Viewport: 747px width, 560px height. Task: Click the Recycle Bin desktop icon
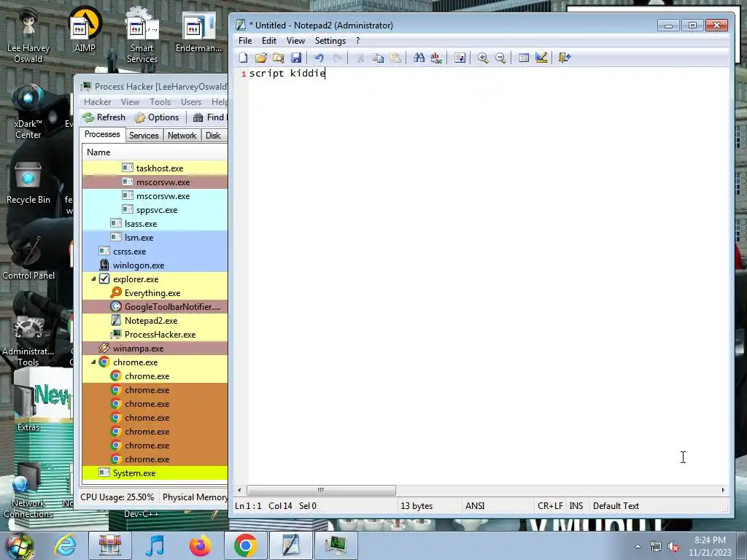click(x=28, y=183)
